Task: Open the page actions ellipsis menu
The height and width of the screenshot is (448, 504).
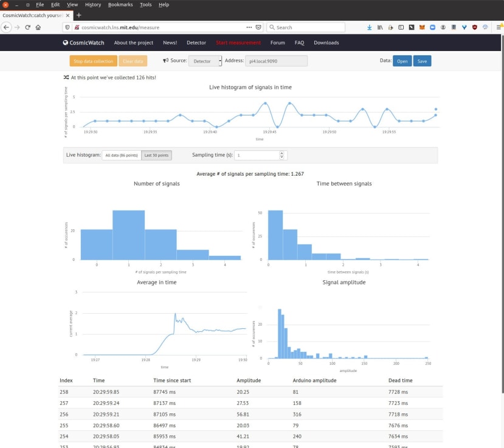Action: point(249,27)
